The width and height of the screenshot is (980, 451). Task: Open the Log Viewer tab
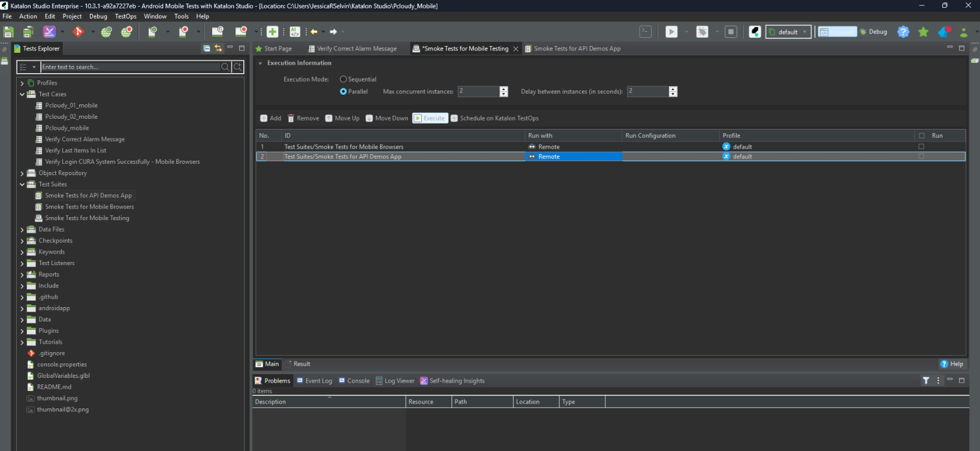point(395,381)
